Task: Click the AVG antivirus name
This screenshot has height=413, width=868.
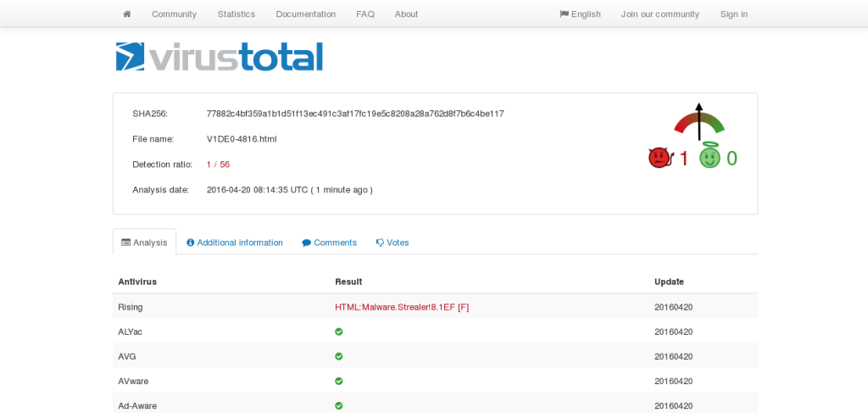Action: [127, 356]
